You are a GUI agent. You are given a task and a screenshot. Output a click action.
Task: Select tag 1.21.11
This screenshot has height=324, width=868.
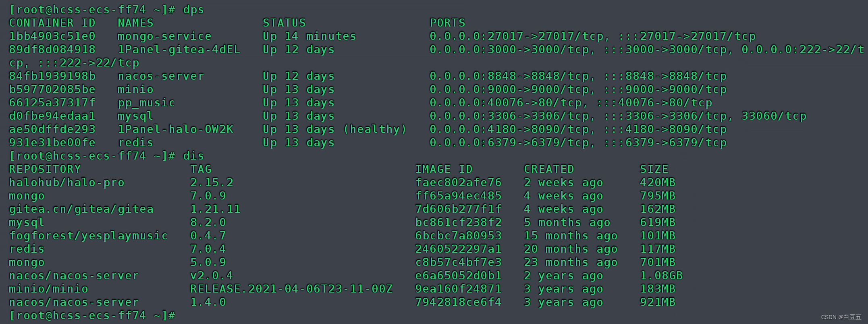pos(216,209)
